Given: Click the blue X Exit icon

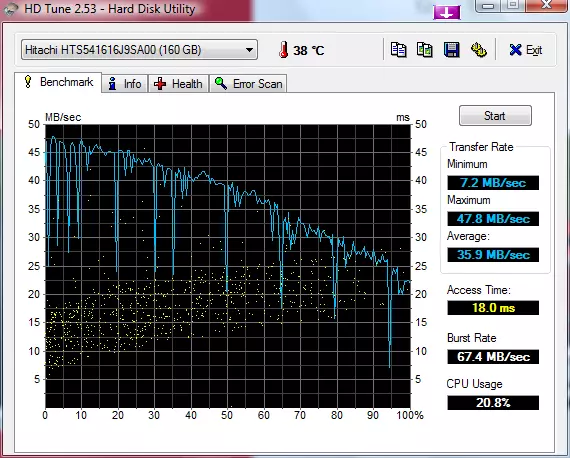Looking at the screenshot, I should 515,50.
